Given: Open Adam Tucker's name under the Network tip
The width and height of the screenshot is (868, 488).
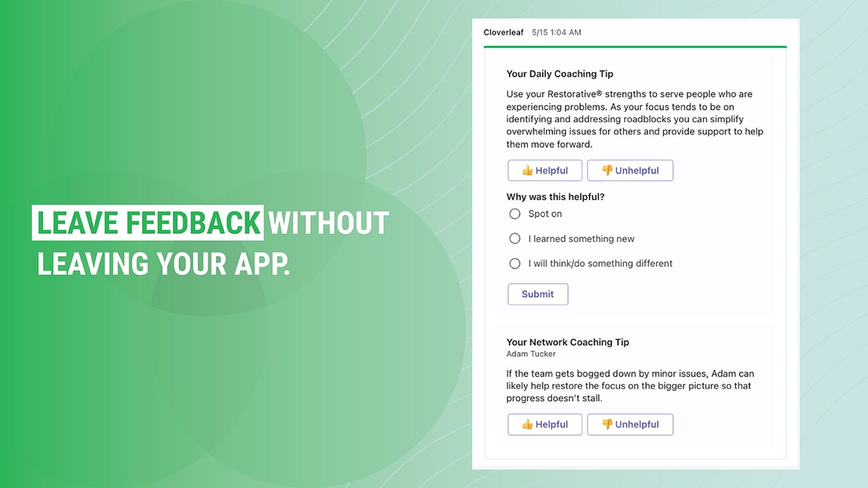Looking at the screenshot, I should [x=531, y=354].
